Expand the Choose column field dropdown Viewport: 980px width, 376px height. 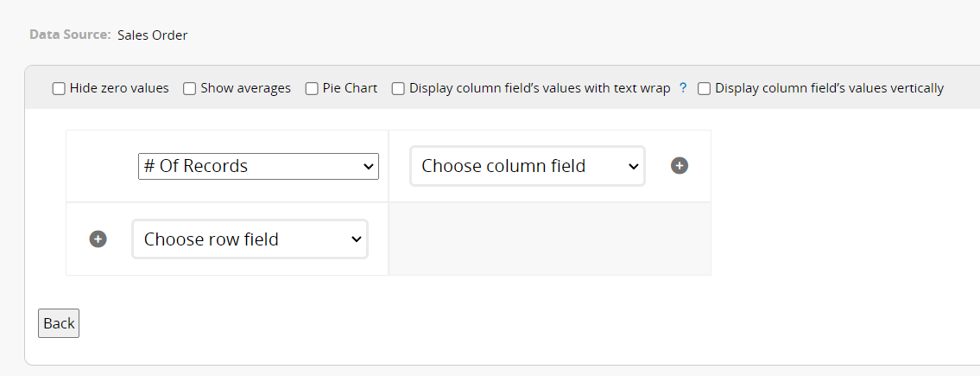click(x=528, y=166)
